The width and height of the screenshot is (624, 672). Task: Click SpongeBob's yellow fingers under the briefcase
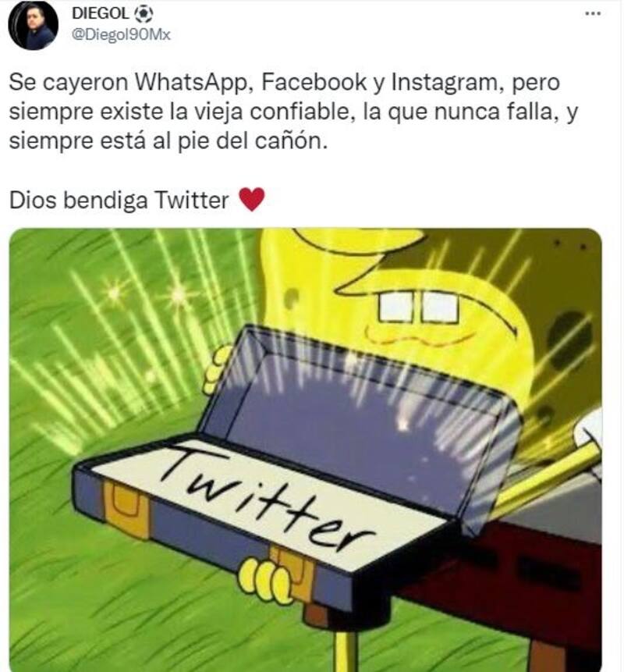[x=264, y=578]
